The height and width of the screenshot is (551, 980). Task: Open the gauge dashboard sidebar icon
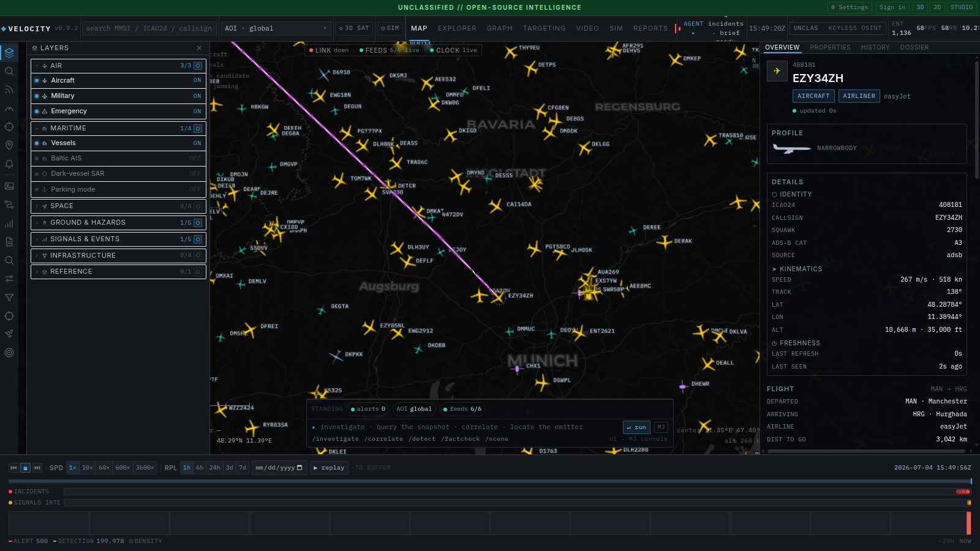(x=9, y=109)
